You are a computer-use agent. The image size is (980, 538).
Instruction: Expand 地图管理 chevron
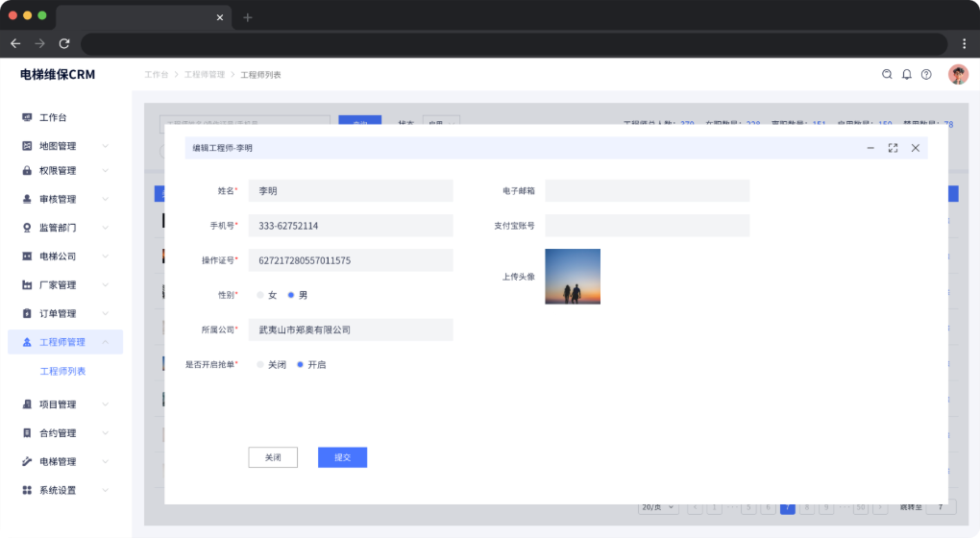[x=105, y=146]
